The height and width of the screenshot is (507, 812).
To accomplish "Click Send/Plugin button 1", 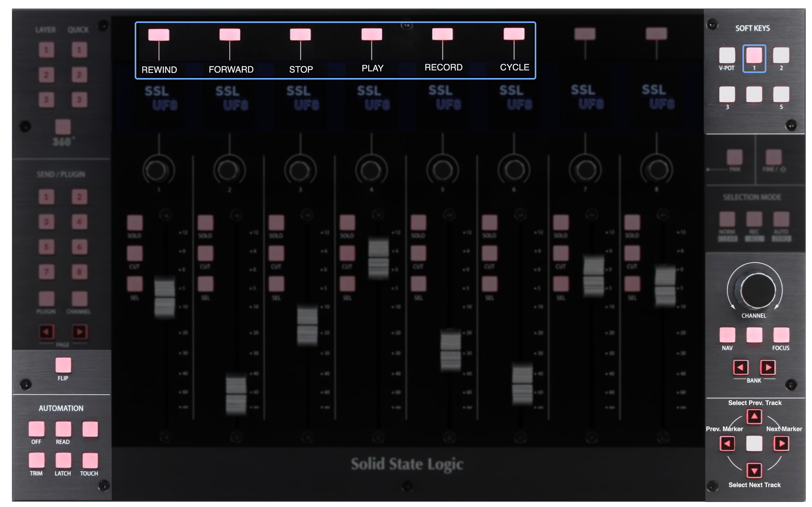I will (x=46, y=197).
